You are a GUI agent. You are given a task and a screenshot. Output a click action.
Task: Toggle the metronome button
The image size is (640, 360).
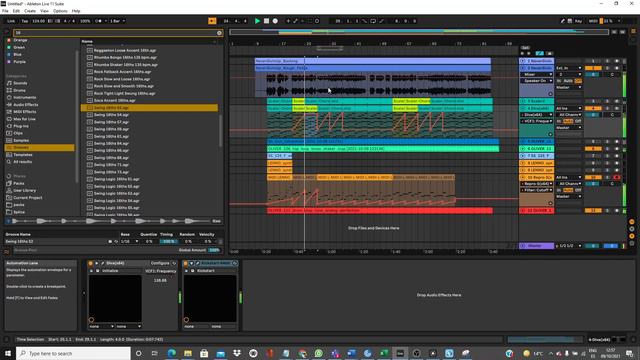pos(98,21)
